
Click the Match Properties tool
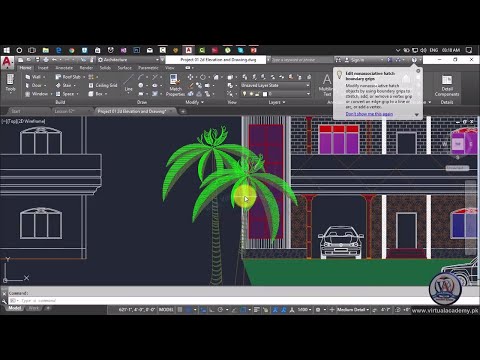click(x=175, y=85)
